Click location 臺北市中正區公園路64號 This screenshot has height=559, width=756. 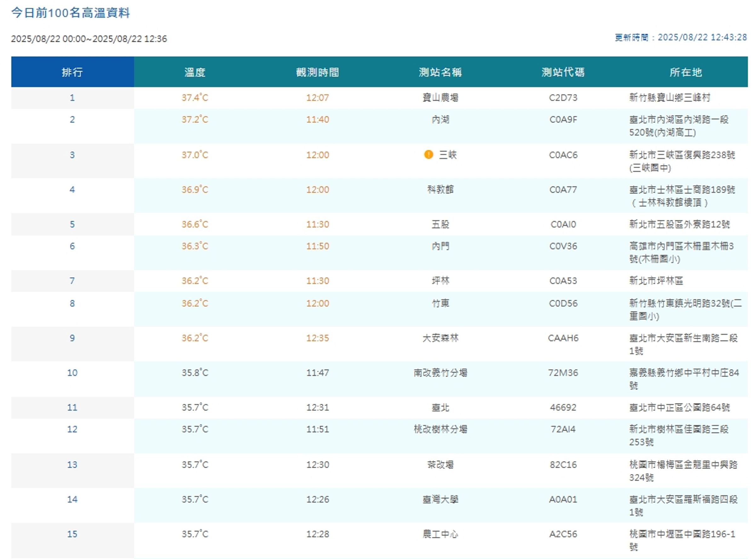pyautogui.click(x=679, y=407)
